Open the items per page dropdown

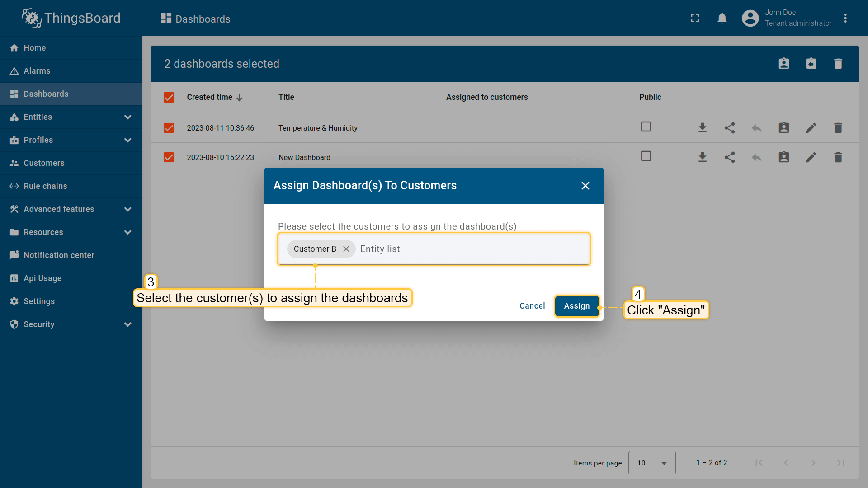click(x=651, y=463)
